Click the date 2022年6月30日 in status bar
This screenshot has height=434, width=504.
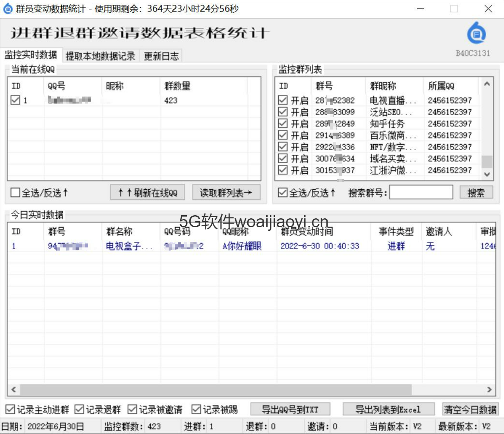pos(55,426)
